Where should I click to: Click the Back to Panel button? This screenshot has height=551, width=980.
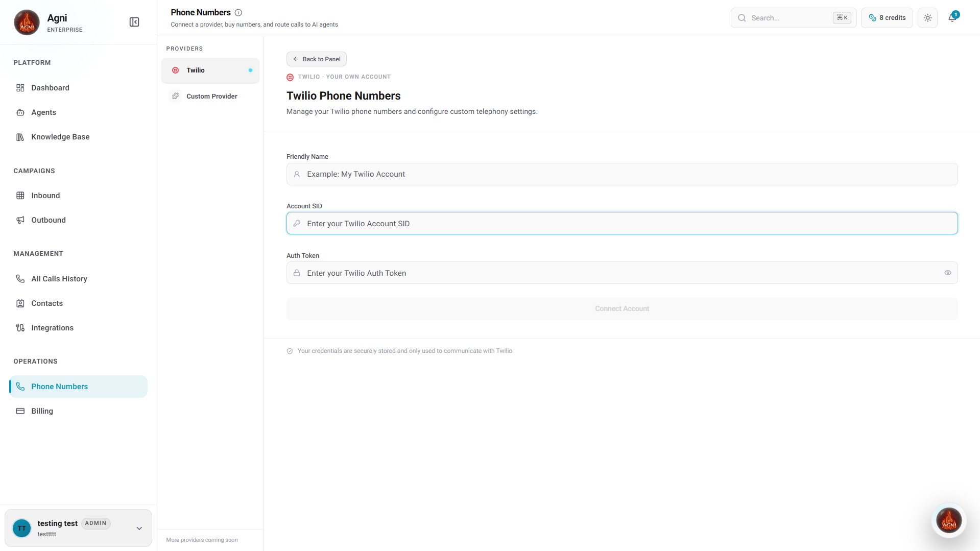[x=317, y=59]
